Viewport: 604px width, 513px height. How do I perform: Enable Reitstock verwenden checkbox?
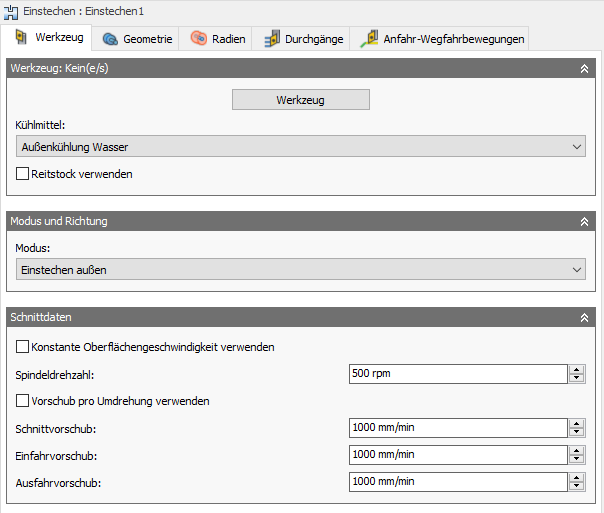pyautogui.click(x=23, y=174)
